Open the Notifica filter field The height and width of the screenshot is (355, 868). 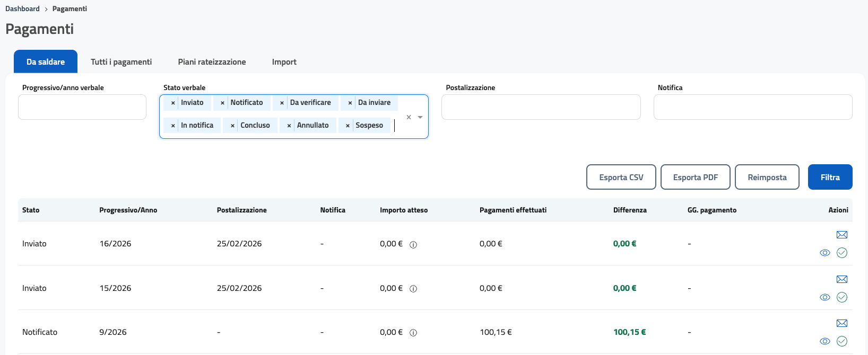752,107
